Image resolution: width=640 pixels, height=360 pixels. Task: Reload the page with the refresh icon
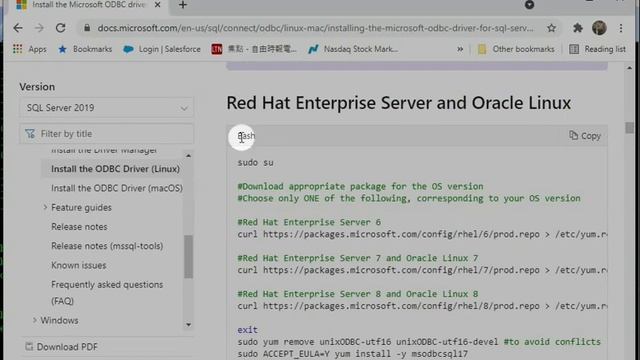60,28
